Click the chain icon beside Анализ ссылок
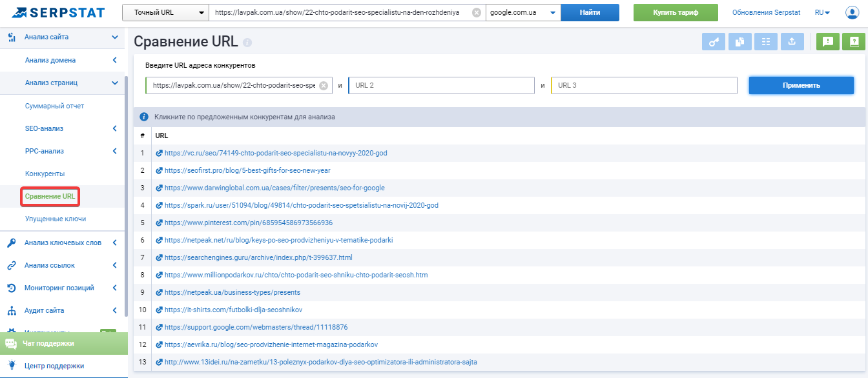The height and width of the screenshot is (378, 868). click(12, 265)
